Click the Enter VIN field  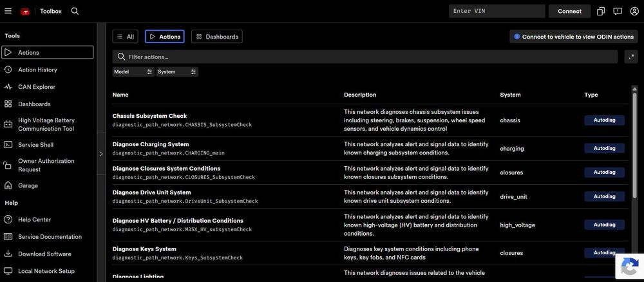click(x=497, y=11)
